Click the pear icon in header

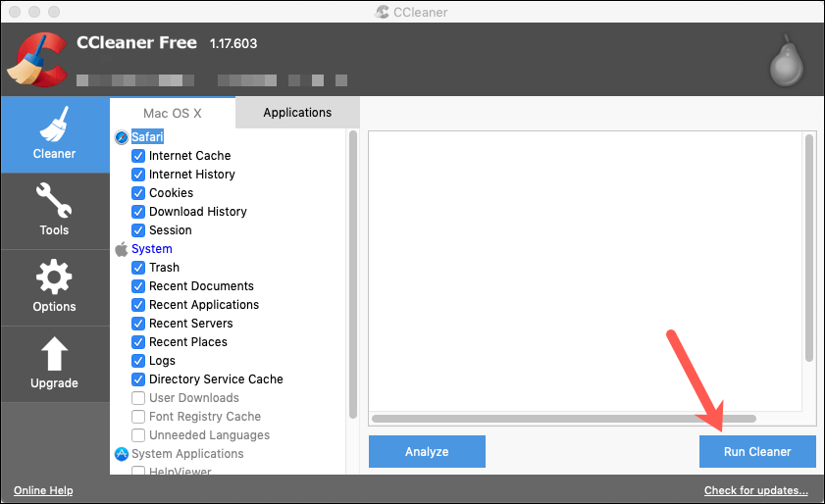[787, 61]
